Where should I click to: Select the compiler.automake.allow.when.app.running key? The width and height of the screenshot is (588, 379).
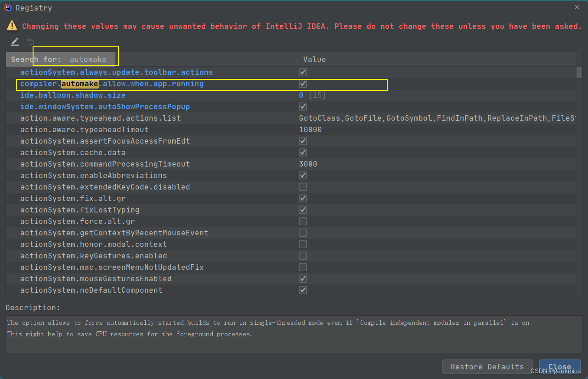(112, 84)
